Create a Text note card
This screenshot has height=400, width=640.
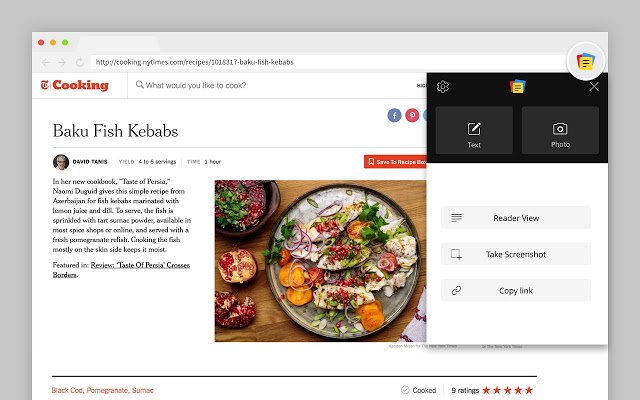[x=474, y=130]
